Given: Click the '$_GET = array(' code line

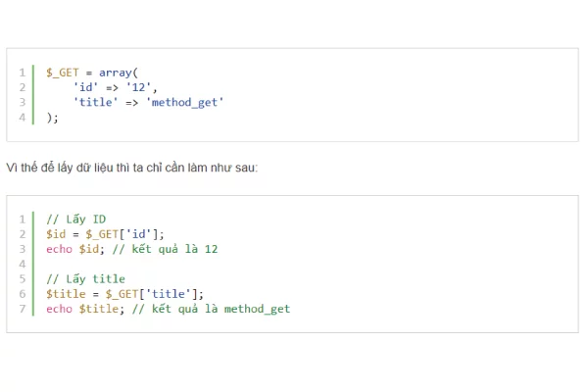Looking at the screenshot, I should point(93,73).
